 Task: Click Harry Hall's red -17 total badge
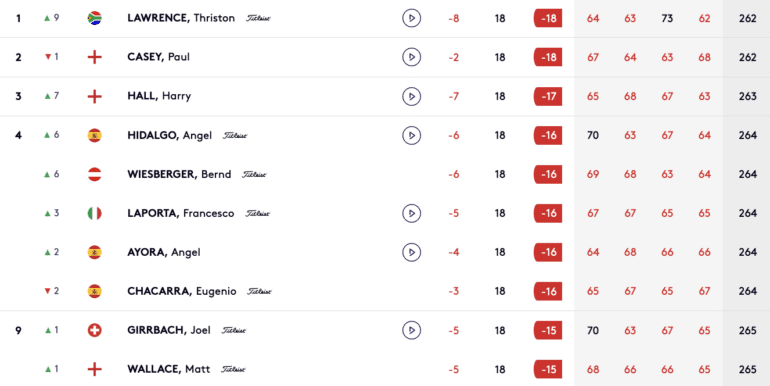[548, 96]
